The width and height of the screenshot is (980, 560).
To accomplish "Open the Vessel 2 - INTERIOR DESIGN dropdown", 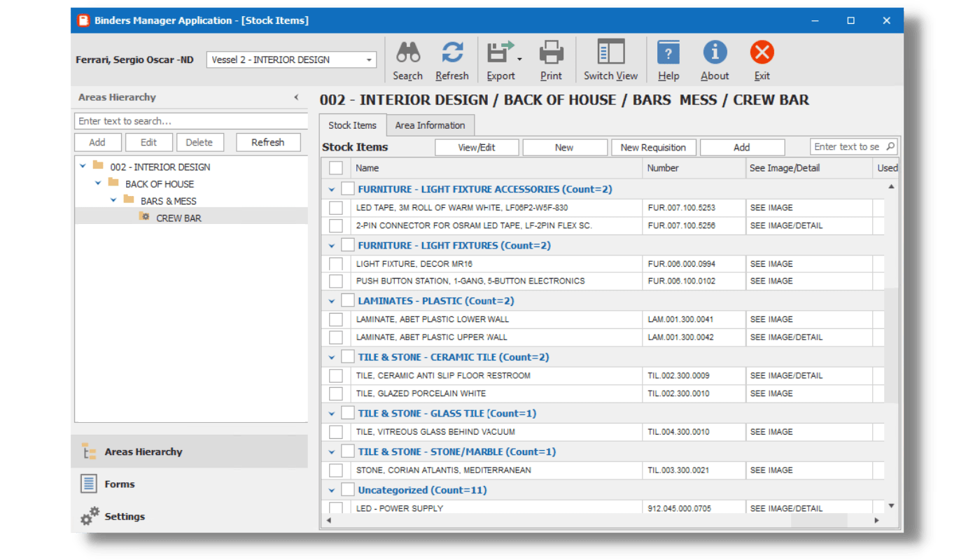I will [x=369, y=59].
